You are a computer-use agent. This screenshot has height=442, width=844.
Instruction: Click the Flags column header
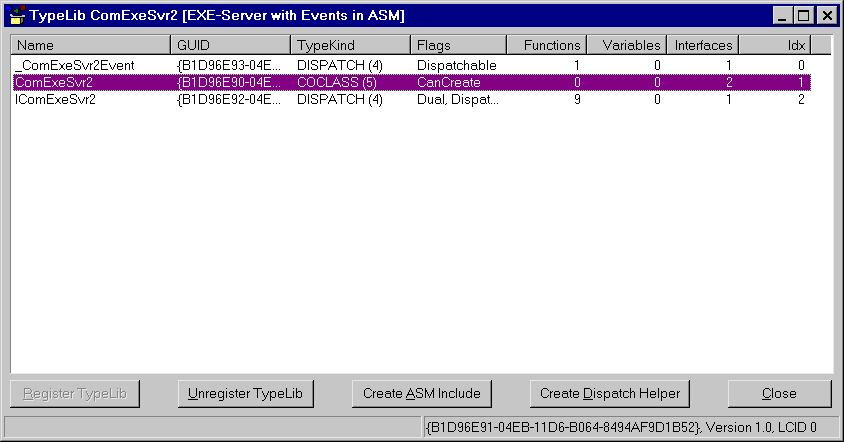(x=459, y=45)
